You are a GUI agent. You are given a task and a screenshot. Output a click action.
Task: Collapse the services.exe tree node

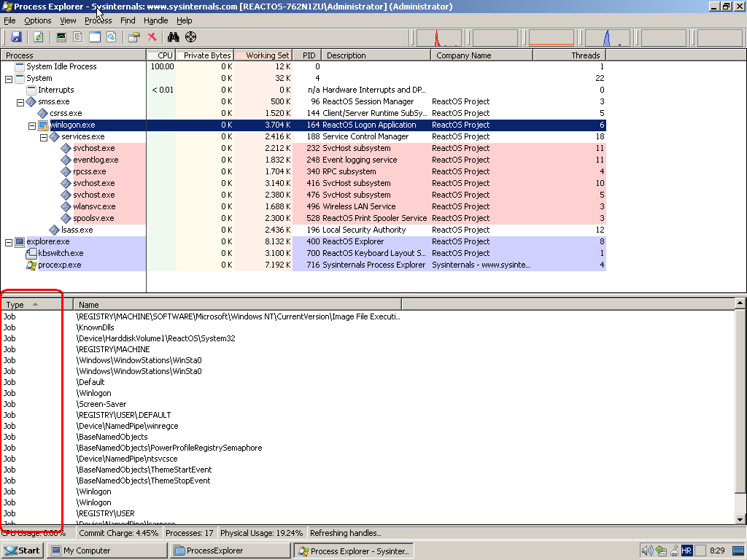44,138
